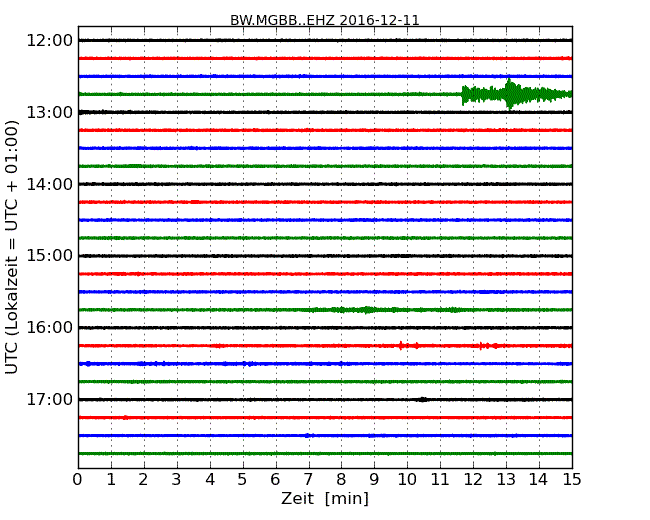Viewport: 650px width, 520px height.
Task: Click the large green earthquake burst near minute 13
Action: 511,94
